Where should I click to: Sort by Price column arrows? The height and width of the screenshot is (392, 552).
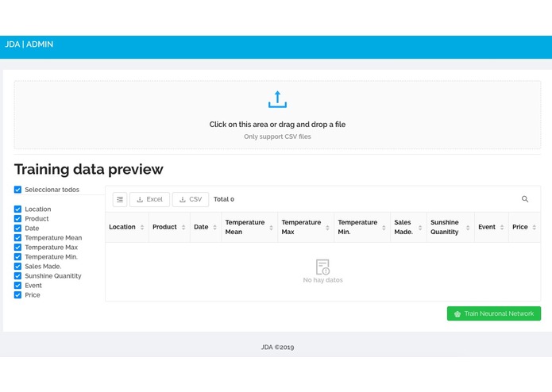[x=534, y=227]
